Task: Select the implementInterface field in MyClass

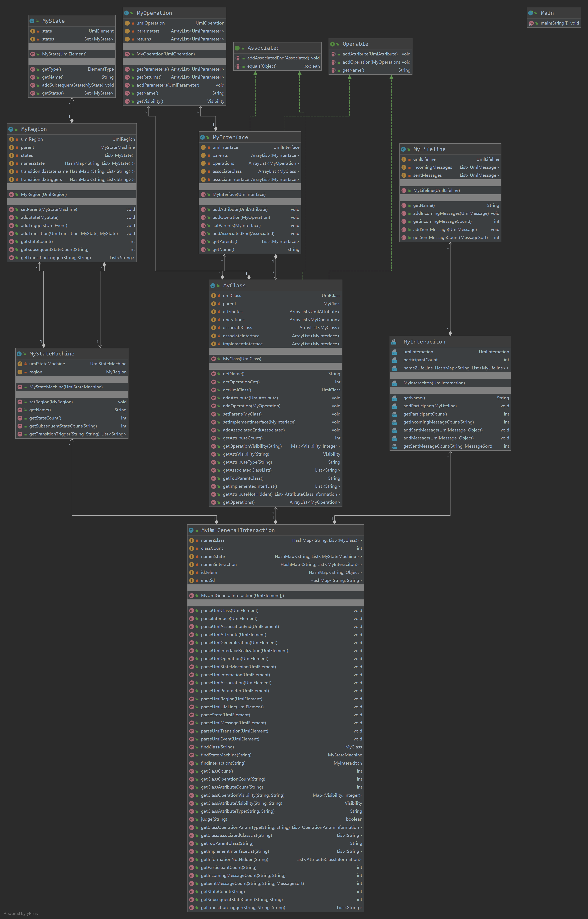Action: (x=243, y=344)
